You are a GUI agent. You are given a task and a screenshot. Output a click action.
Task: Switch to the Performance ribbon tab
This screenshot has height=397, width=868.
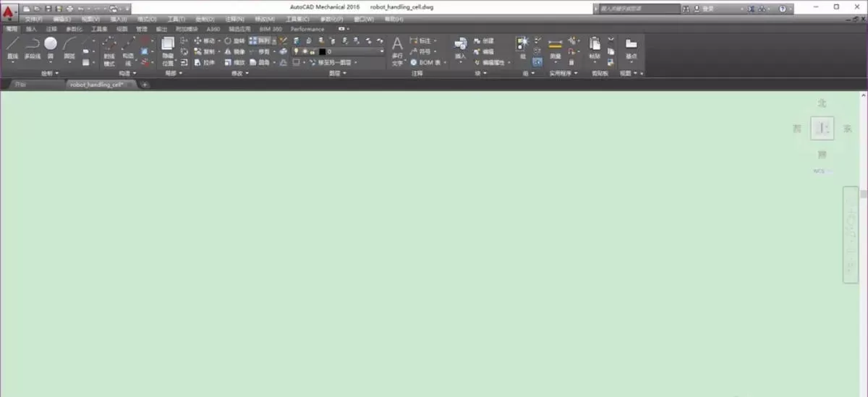307,29
